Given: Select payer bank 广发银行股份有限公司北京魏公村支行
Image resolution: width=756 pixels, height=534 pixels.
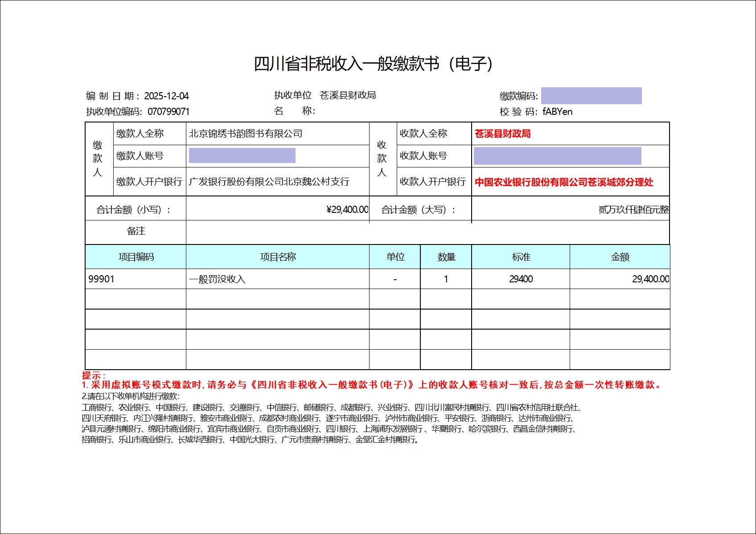Looking at the screenshot, I should click(x=269, y=182).
